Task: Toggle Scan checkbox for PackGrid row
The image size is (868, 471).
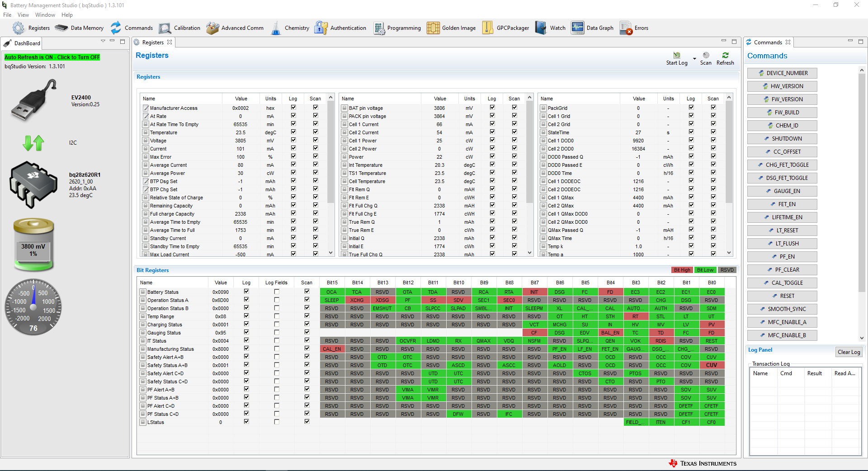Action: (x=713, y=108)
